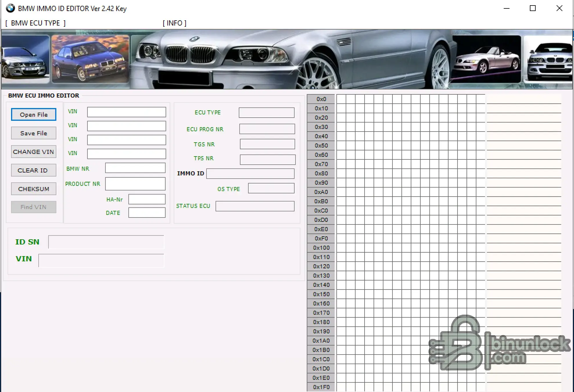The width and height of the screenshot is (574, 392).
Task: Close the BMW IMMO ID EDITOR window
Action: (559, 8)
